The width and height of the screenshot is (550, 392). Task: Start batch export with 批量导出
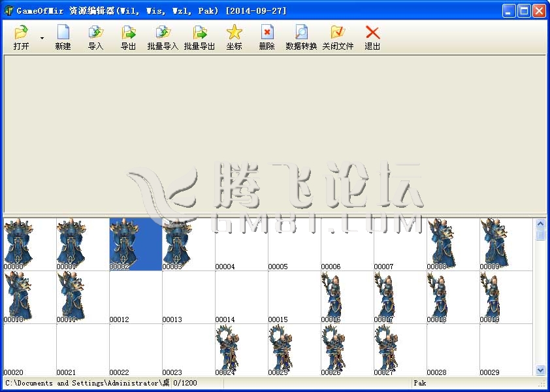[199, 37]
